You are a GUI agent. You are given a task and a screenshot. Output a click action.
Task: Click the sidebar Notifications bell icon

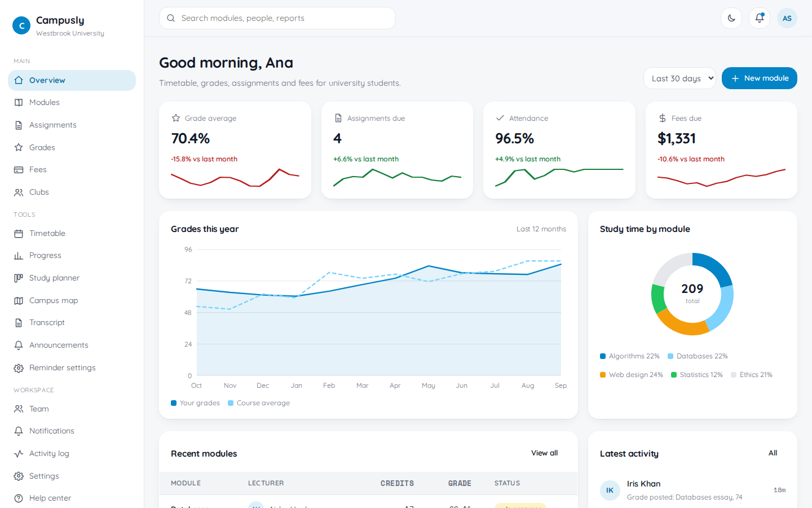click(x=19, y=431)
